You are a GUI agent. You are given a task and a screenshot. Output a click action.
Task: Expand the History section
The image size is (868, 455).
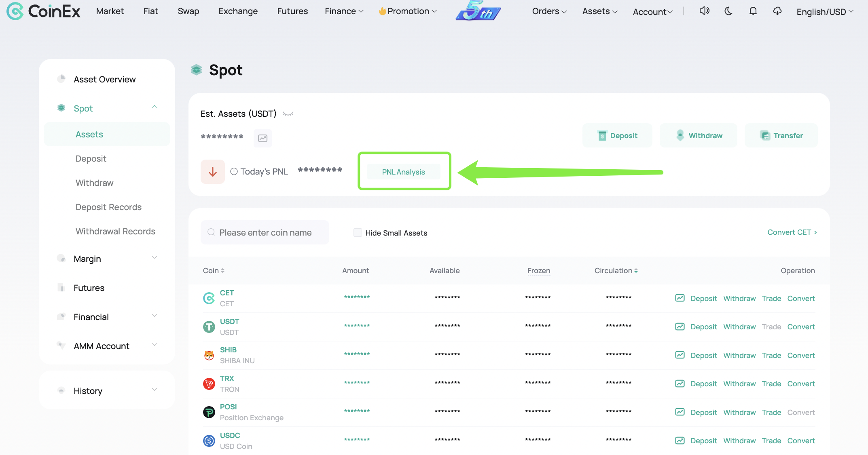[x=155, y=390]
